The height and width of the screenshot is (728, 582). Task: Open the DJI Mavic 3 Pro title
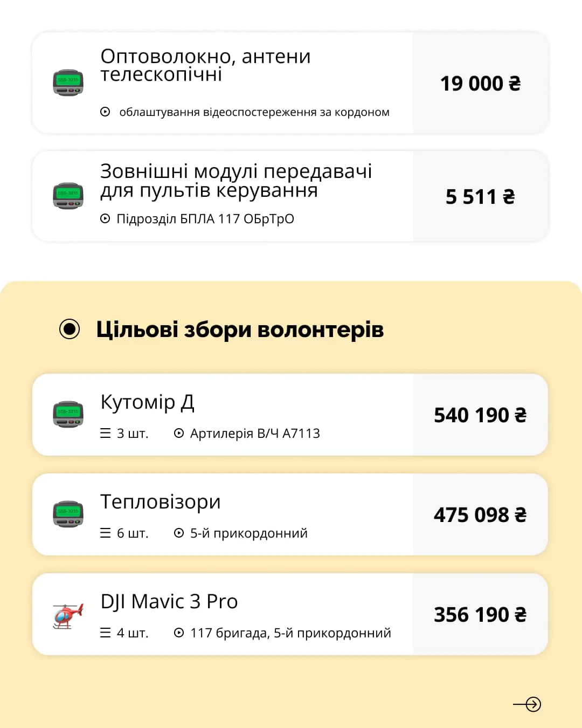point(169,601)
